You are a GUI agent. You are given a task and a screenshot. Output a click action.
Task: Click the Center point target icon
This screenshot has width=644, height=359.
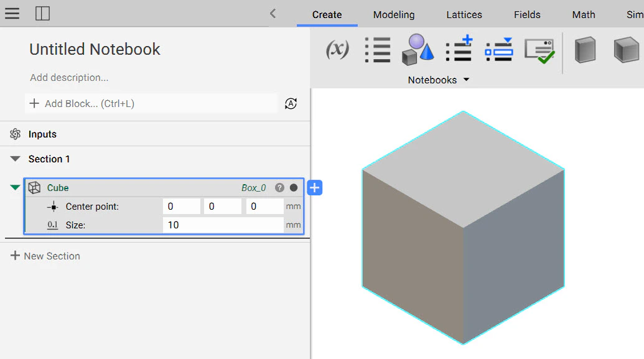coord(53,207)
